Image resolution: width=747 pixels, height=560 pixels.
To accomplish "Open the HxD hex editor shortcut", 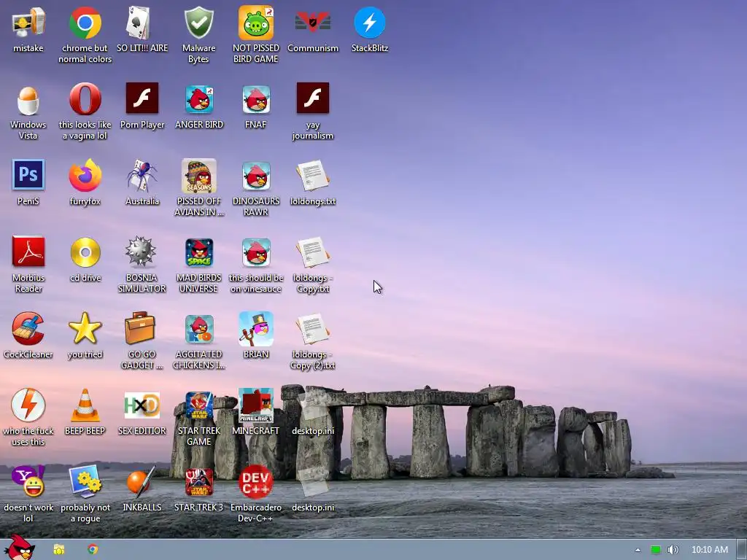I will [142, 413].
